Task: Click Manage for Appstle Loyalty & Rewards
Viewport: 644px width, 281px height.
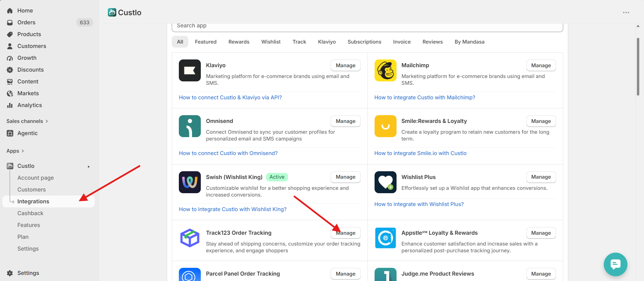Action: coord(541,233)
